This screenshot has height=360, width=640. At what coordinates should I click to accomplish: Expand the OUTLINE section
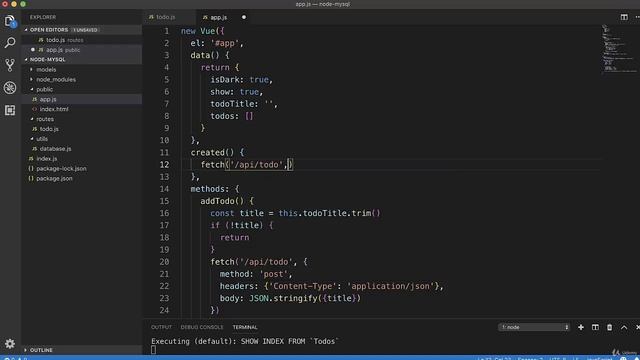pos(26,350)
